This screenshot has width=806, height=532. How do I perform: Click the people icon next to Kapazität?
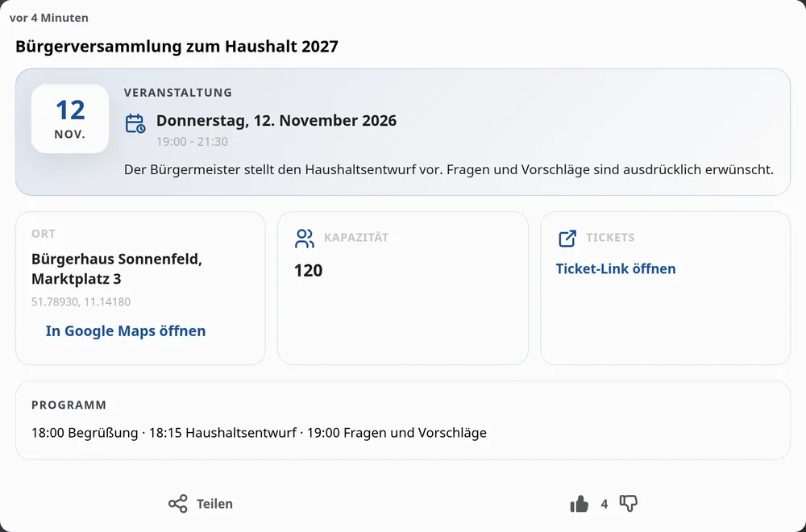(x=305, y=239)
